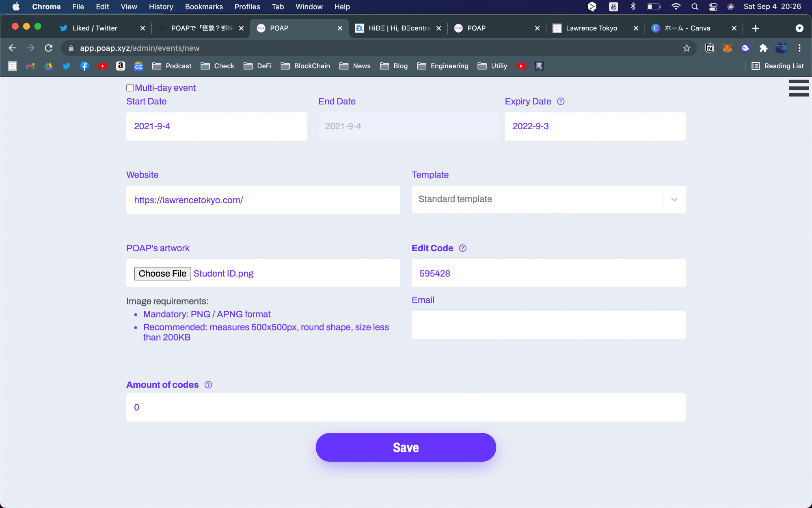Screen dimensions: 812x508
Task: Open the Blog bookmarks folder
Action: 394,66
